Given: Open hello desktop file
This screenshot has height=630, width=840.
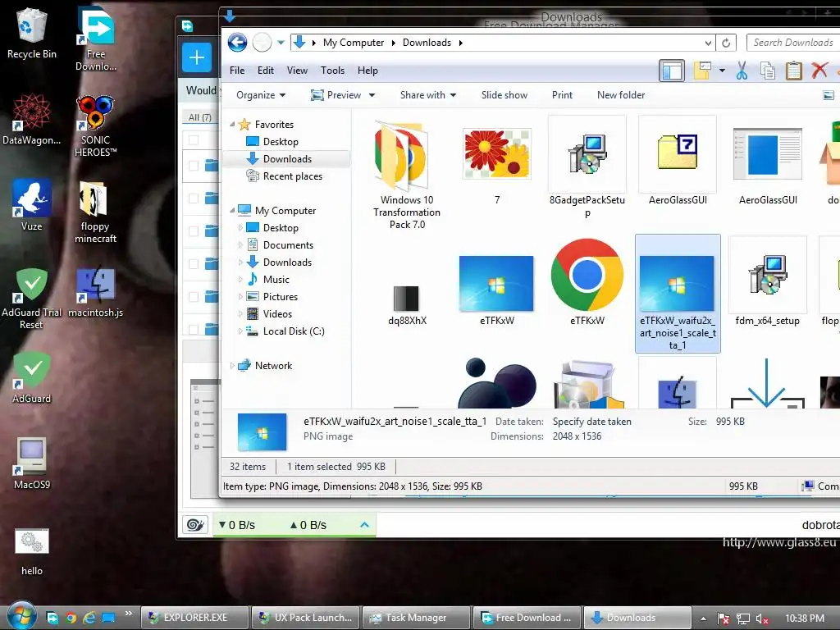Looking at the screenshot, I should [32, 552].
